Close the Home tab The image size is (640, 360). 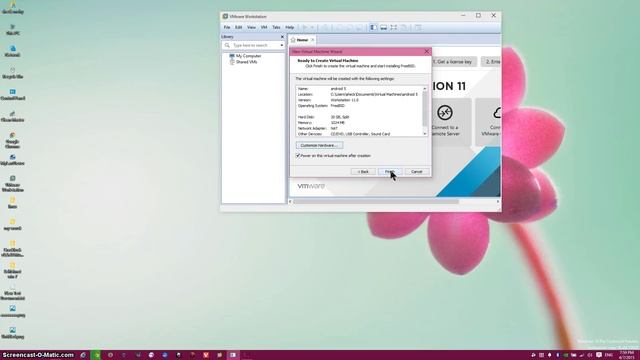tap(313, 40)
